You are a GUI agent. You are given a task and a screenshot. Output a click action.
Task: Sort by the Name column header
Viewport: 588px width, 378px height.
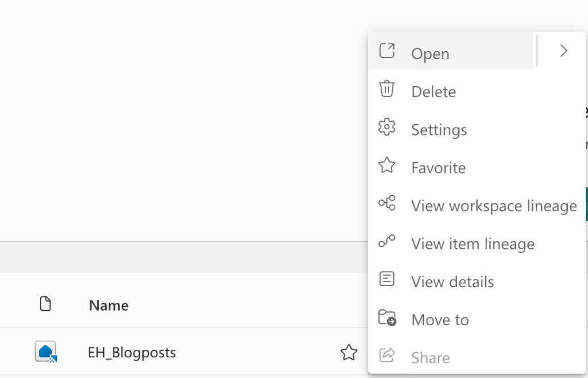pos(109,305)
